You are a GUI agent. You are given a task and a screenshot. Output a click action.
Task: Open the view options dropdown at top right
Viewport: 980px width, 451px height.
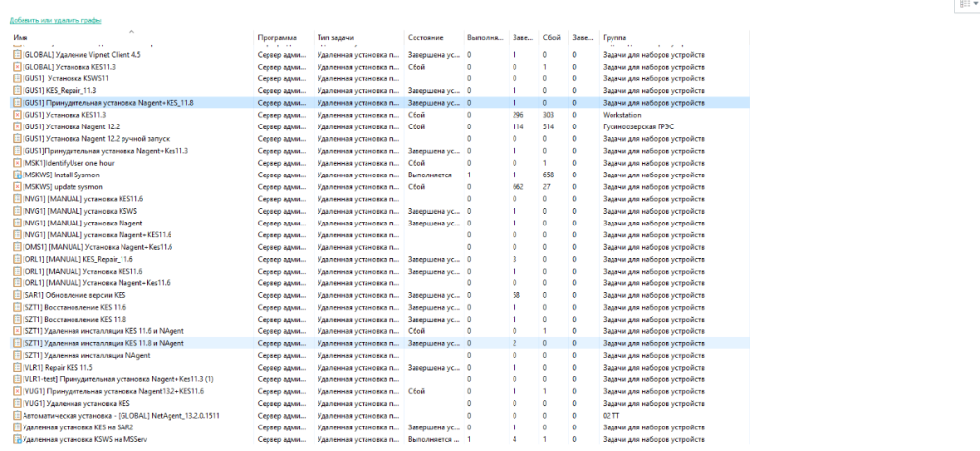pos(969,4)
